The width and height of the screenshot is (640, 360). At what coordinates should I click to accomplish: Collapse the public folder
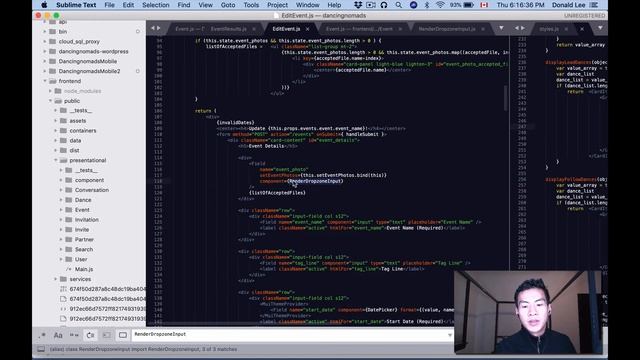(50, 101)
